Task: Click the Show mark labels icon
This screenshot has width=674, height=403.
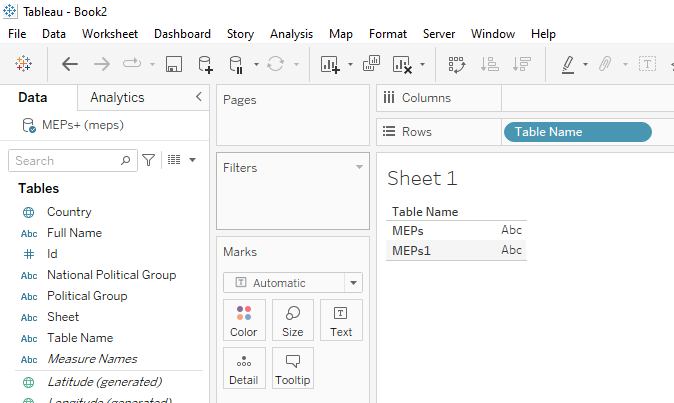Action: (647, 64)
